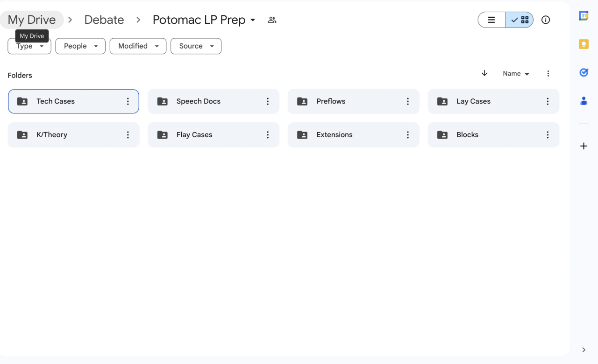Open the Name sort options dropdown
Screen dimensions: 598x364
point(516,74)
